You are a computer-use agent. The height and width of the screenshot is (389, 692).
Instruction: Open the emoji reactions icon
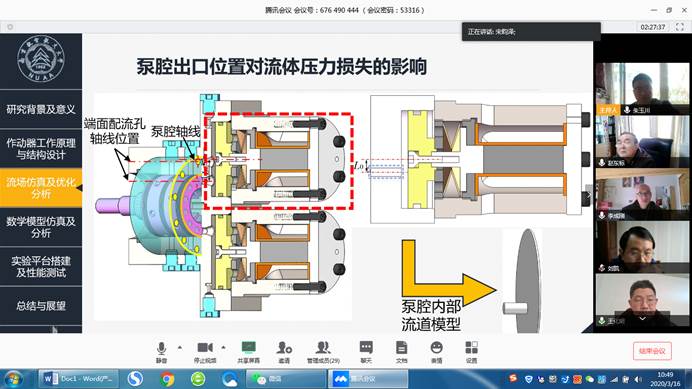coord(436,352)
